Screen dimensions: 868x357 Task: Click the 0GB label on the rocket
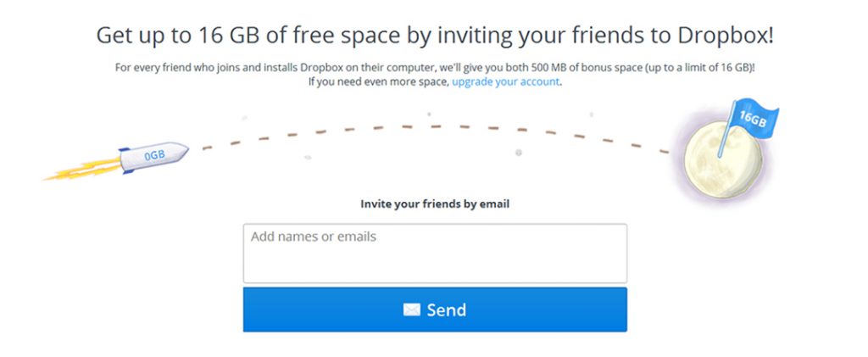(154, 155)
